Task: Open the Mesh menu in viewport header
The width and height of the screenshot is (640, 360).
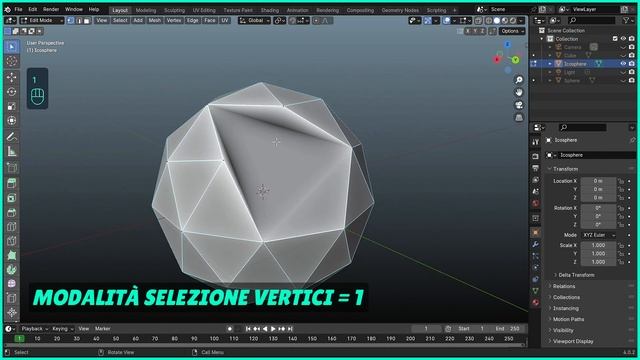Action: [154, 20]
